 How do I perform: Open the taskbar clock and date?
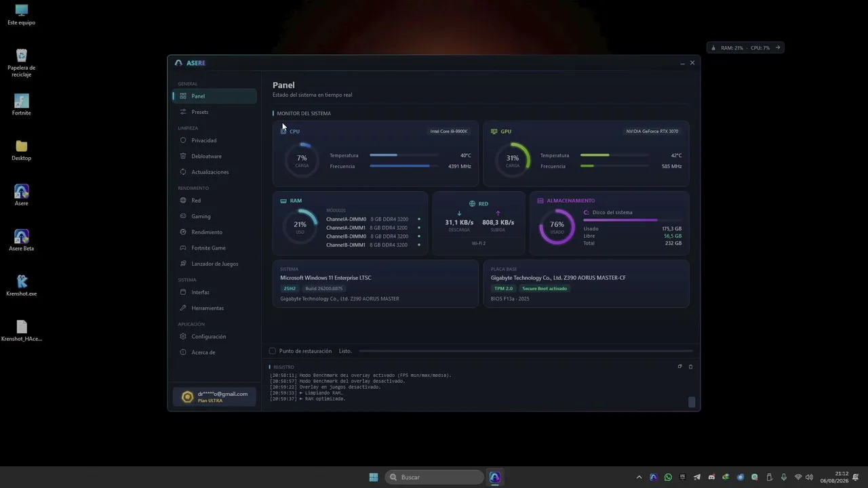tap(834, 477)
